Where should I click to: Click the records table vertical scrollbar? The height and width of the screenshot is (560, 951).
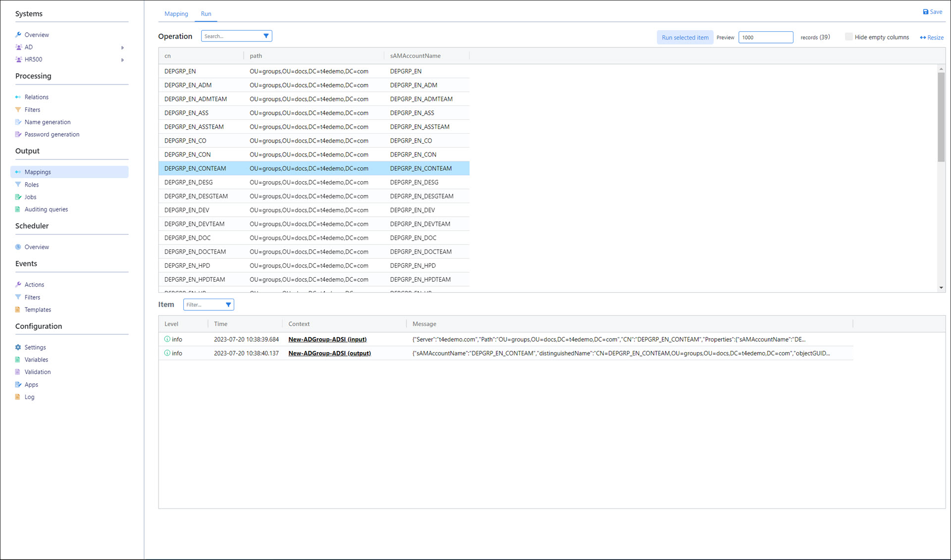(x=941, y=117)
